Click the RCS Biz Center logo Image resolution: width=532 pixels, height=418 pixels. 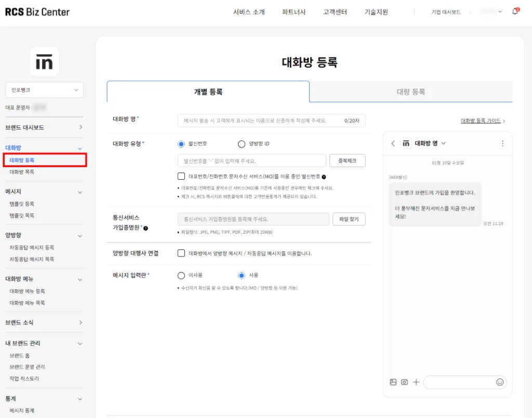37,12
